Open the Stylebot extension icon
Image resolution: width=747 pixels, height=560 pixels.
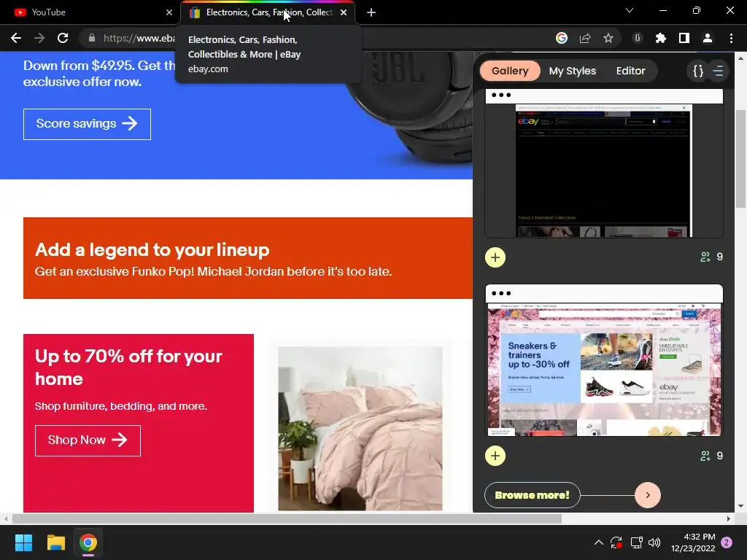[x=638, y=38]
